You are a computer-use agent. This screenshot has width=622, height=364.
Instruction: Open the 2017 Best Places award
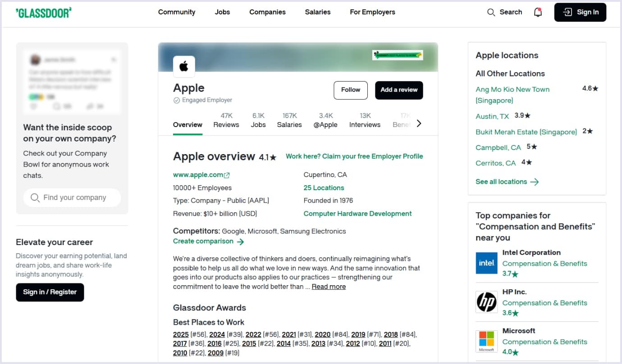pyautogui.click(x=180, y=344)
